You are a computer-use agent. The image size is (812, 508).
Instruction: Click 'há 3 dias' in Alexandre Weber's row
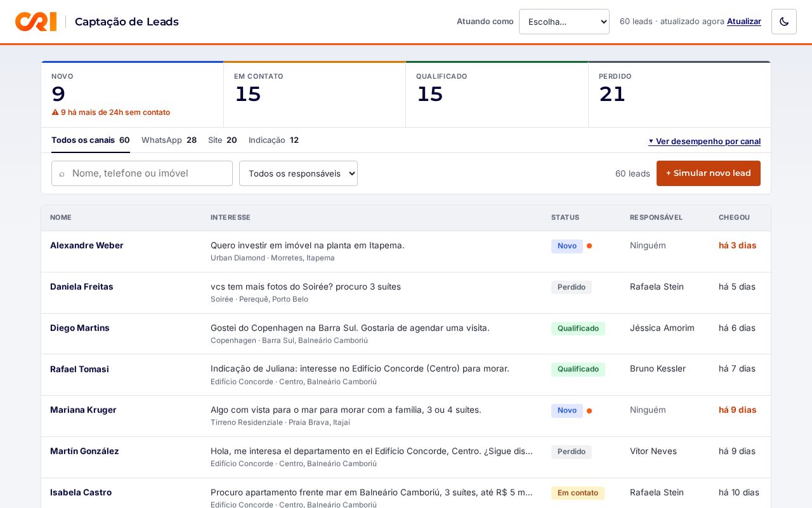click(738, 246)
